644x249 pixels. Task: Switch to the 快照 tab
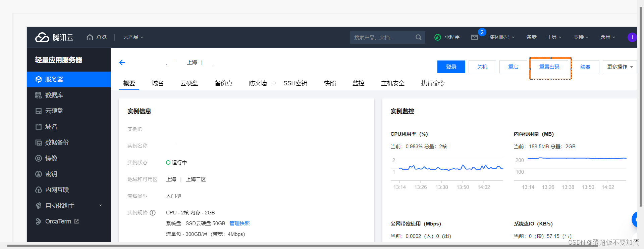pos(330,83)
